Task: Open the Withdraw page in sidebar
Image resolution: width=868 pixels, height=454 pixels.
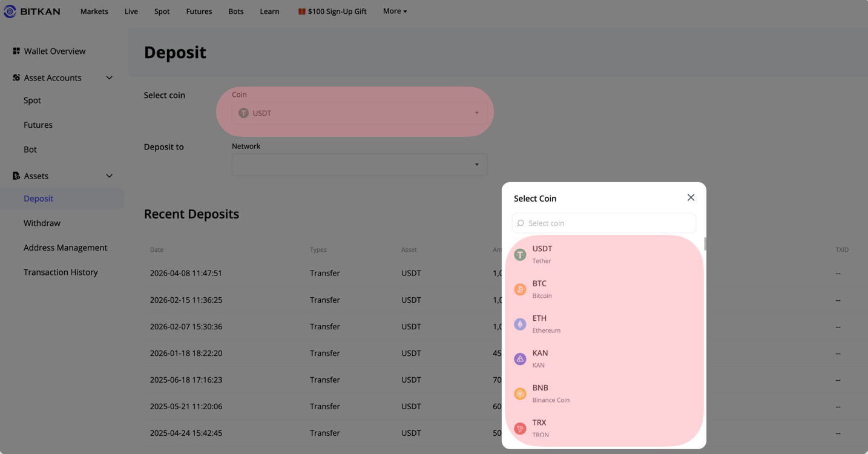Action: (42, 223)
